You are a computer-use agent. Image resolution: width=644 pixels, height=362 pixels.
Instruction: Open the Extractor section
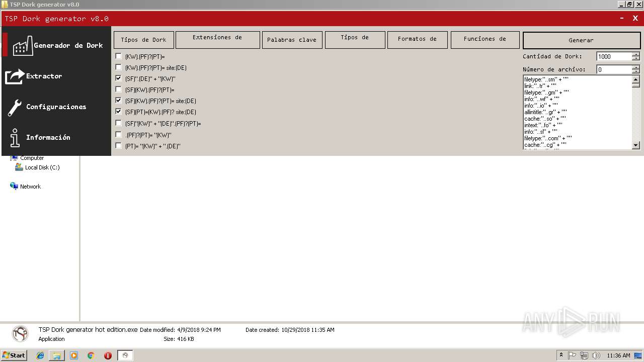click(x=44, y=76)
